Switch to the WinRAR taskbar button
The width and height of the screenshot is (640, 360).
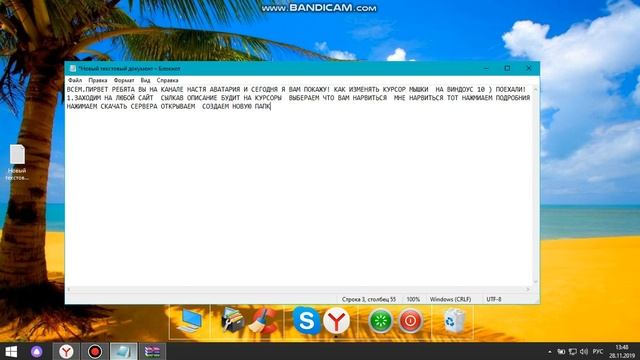point(152,351)
